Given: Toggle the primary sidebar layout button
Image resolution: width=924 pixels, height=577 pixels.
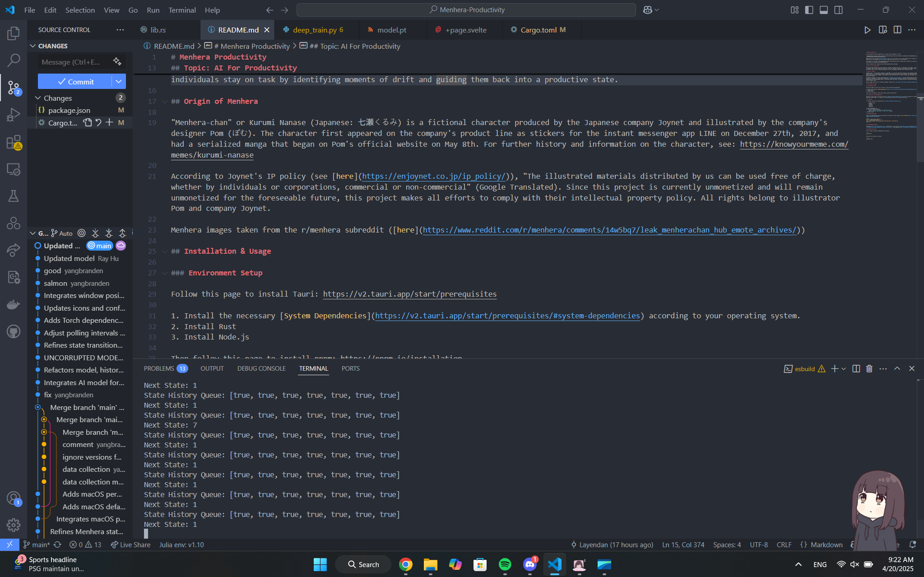Looking at the screenshot, I should [809, 10].
